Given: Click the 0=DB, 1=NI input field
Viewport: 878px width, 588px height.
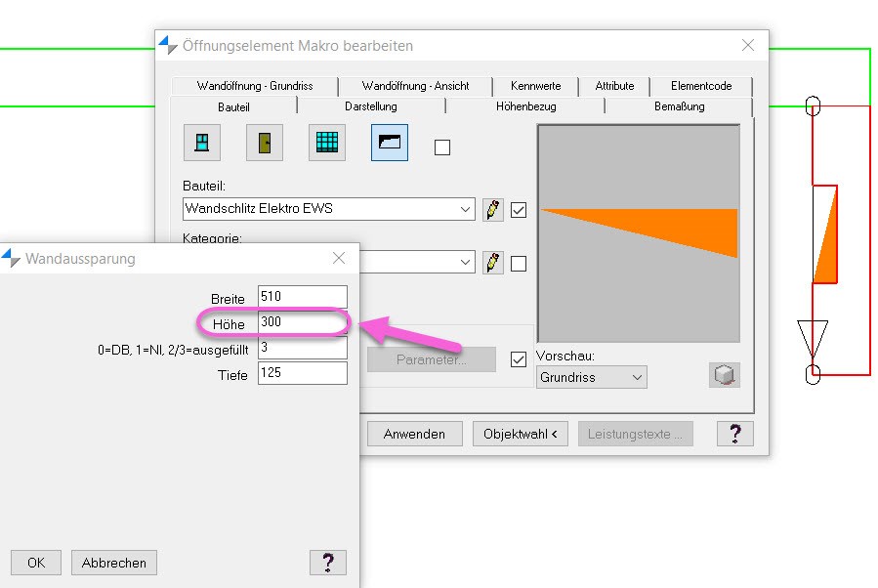Looking at the screenshot, I should coord(303,347).
